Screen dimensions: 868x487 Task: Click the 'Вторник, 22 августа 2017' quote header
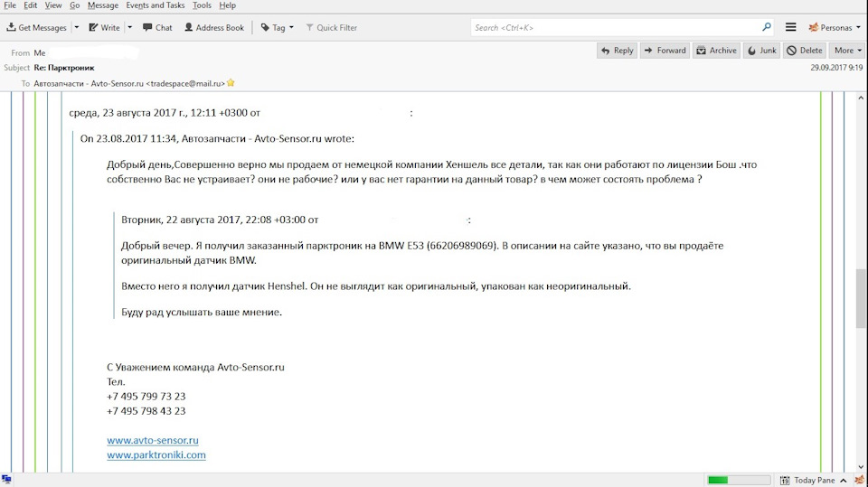220,220
